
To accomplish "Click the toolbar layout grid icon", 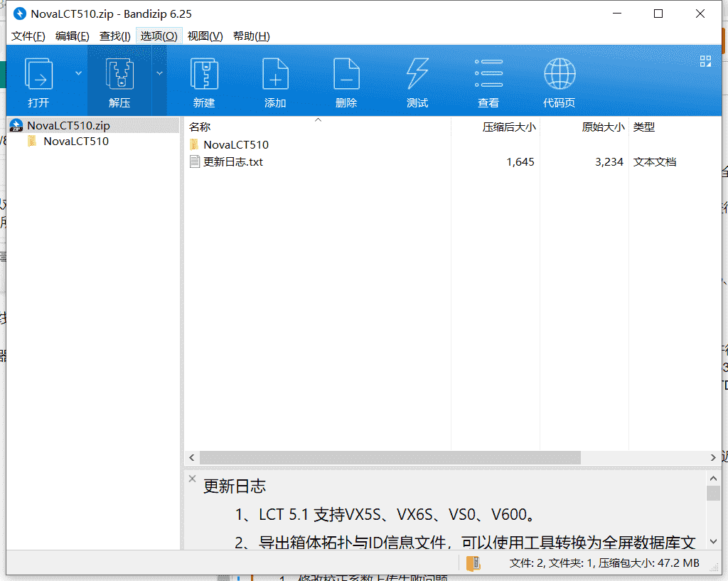I will tap(705, 61).
